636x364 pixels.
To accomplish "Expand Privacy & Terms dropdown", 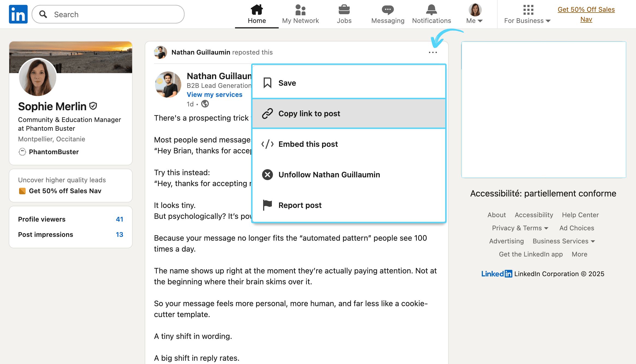I will [520, 228].
